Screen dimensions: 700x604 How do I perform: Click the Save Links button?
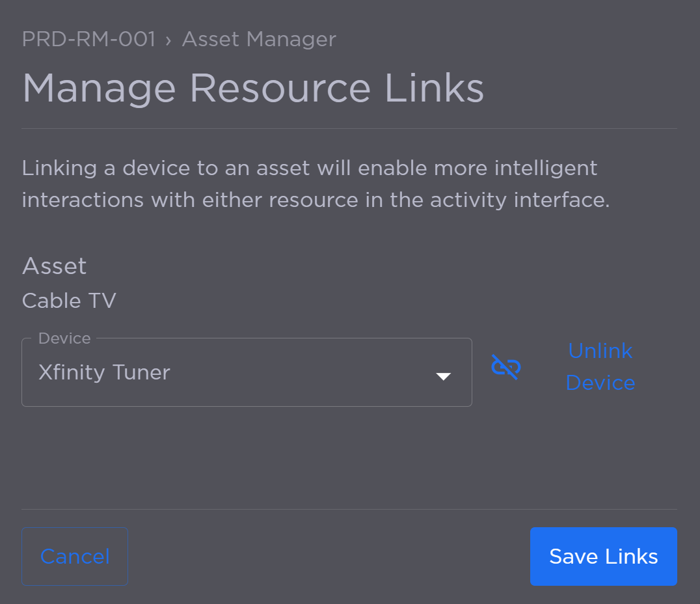click(603, 556)
